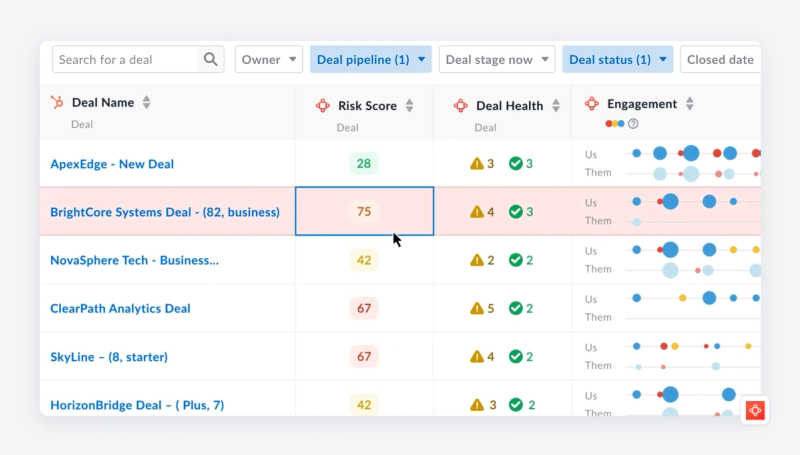The image size is (800, 455).
Task: Click BrightCore green checkmark icon
Action: tap(516, 211)
